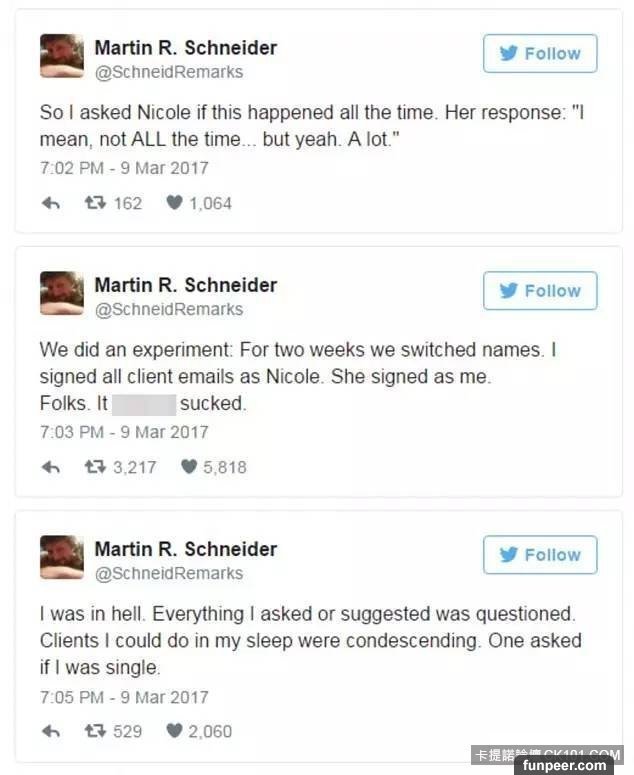Reply to the switched names experiment tweet
The height and width of the screenshot is (775, 634).
[x=50, y=467]
